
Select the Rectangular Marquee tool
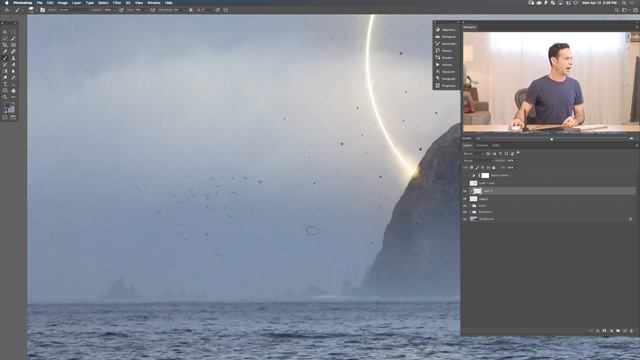[x=13, y=32]
